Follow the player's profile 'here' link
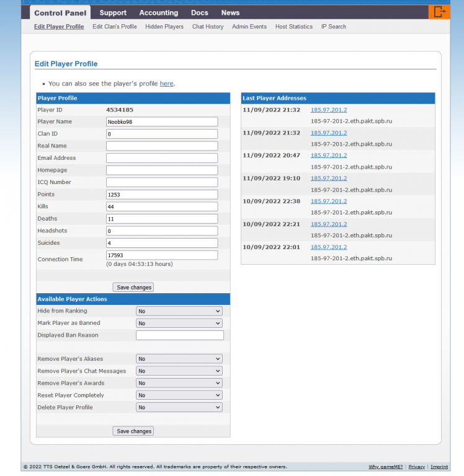Viewport: 464px width, 476px height. [166, 84]
